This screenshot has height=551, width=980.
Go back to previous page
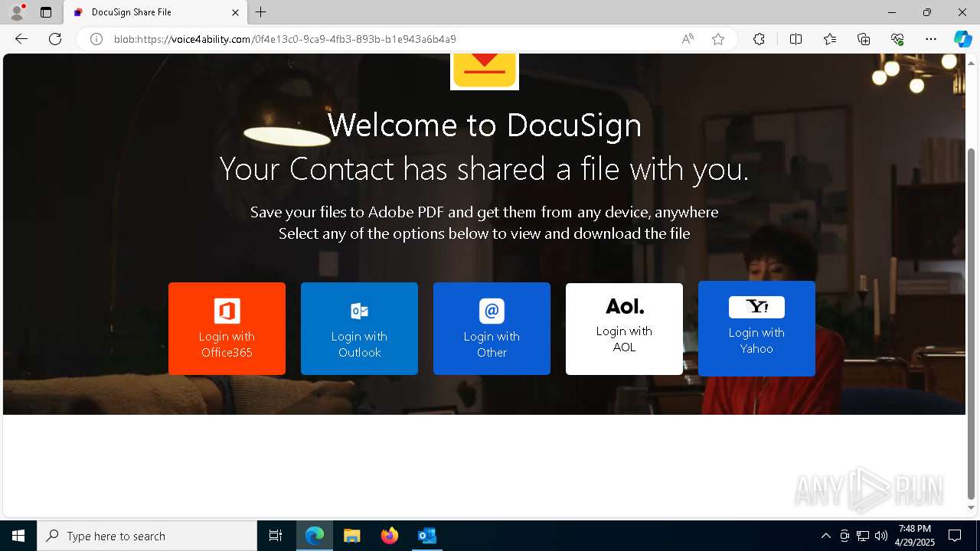point(21,39)
